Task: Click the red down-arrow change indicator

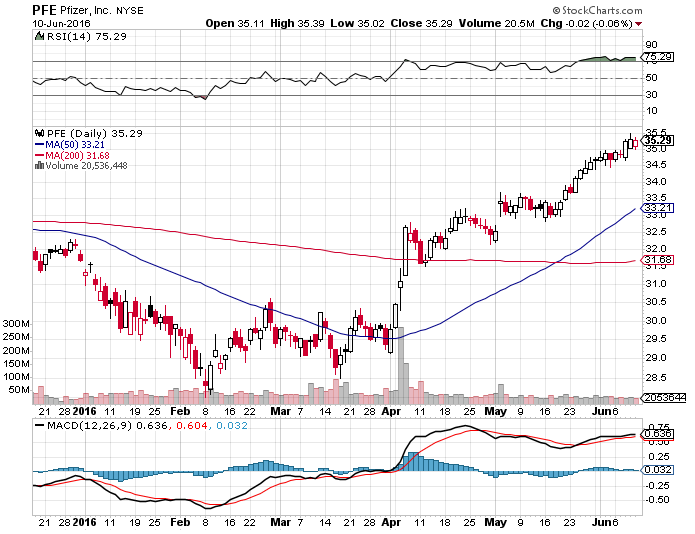Action: tap(638, 23)
